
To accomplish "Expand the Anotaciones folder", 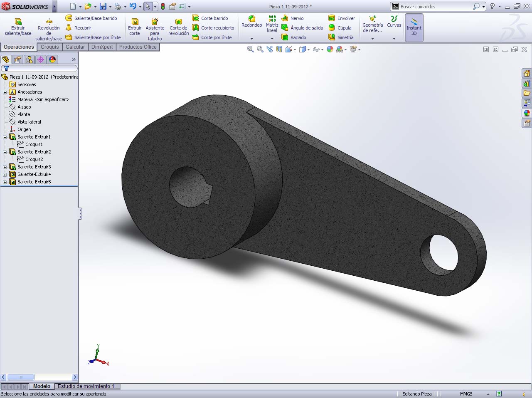I will [5, 92].
